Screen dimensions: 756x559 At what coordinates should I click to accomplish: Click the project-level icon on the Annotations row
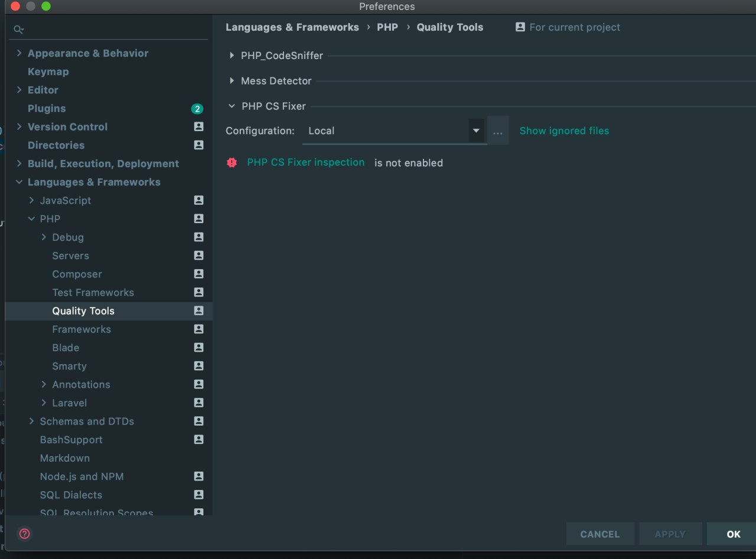(199, 384)
